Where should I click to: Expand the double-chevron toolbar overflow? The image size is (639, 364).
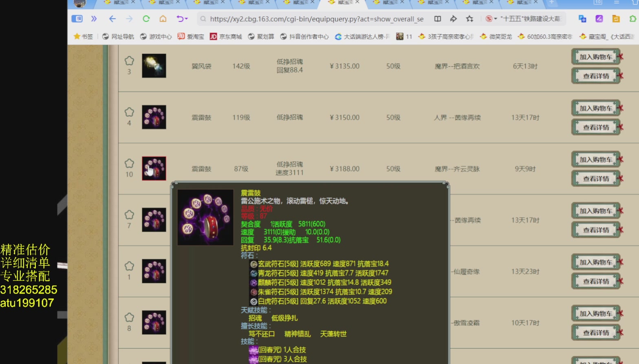94,19
